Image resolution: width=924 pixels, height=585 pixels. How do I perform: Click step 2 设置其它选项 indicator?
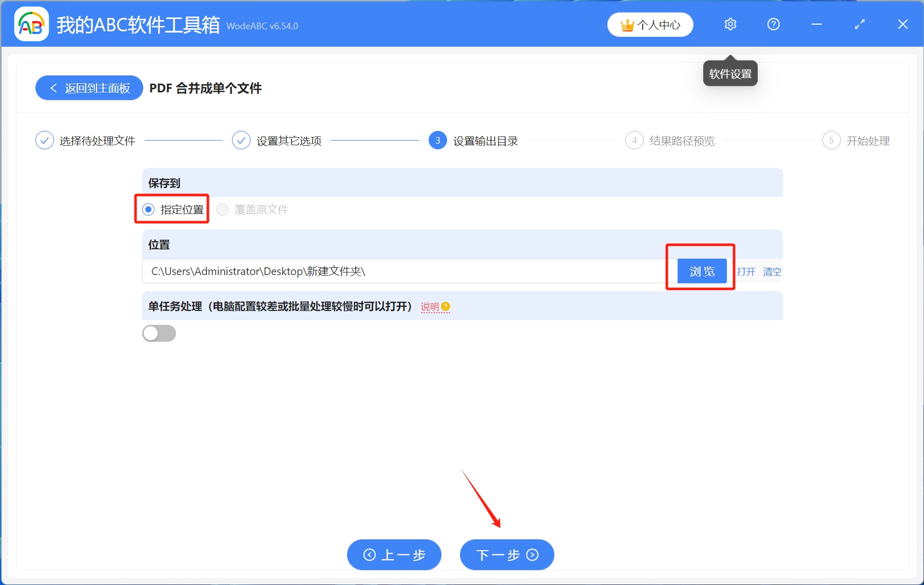pyautogui.click(x=241, y=140)
